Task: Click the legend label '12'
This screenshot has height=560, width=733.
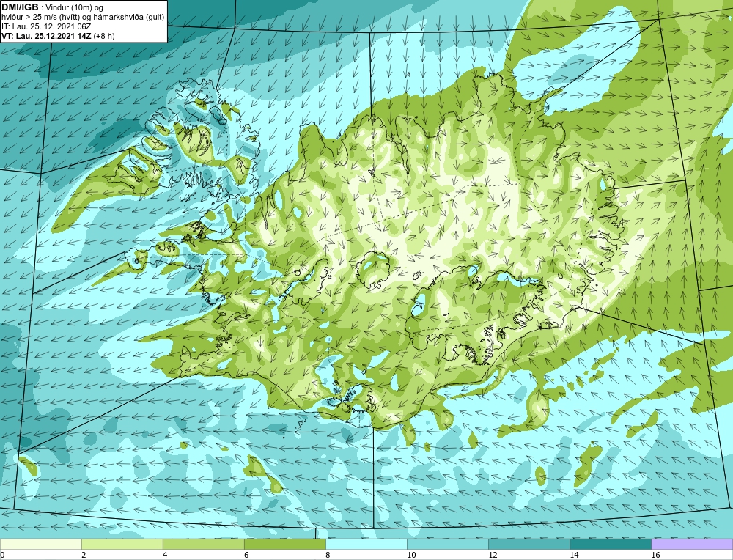Action: [493, 555]
